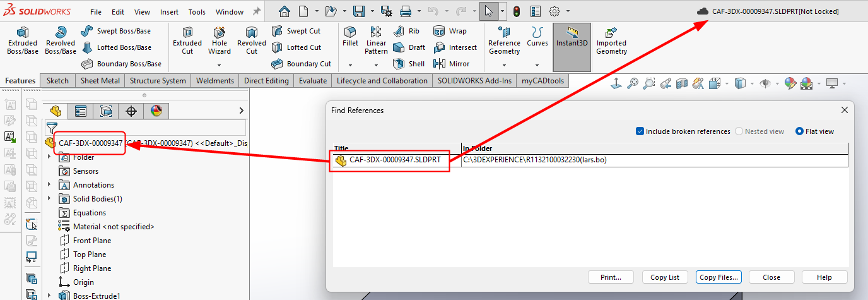The image size is (868, 300).
Task: Switch to the Sheet Metal tab
Action: (100, 81)
